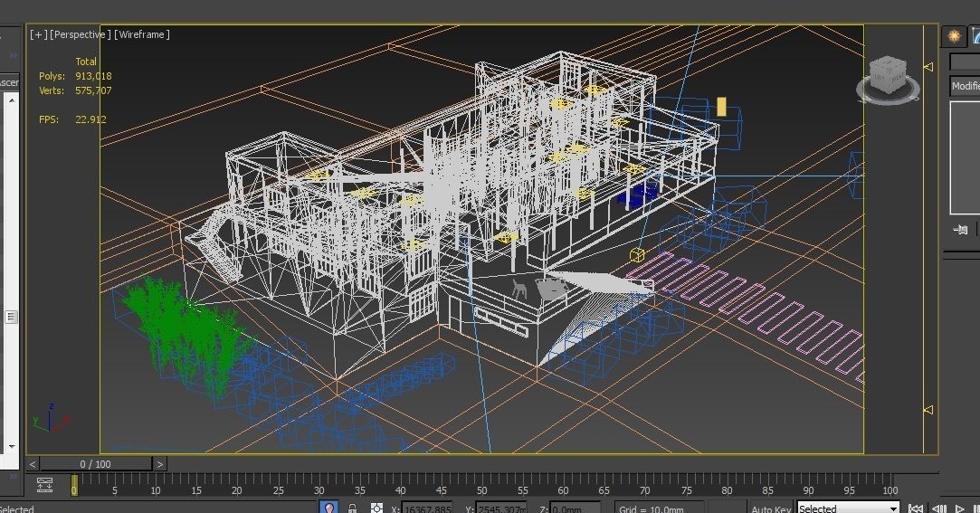Open the partially visible Modify panel tab
The width and height of the screenshot is (980, 513).
coord(975,36)
